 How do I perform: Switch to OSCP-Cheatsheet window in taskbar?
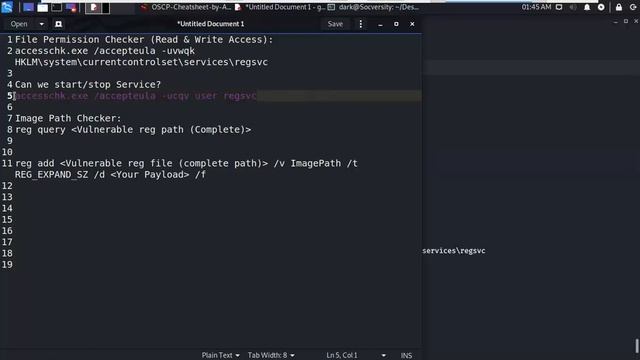(186, 7)
